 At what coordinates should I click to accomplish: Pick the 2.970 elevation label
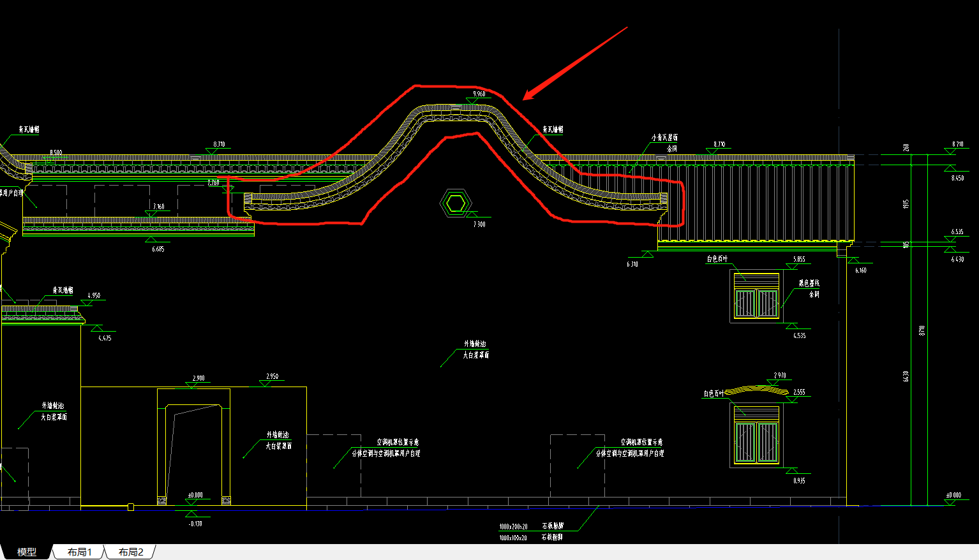coord(780,376)
